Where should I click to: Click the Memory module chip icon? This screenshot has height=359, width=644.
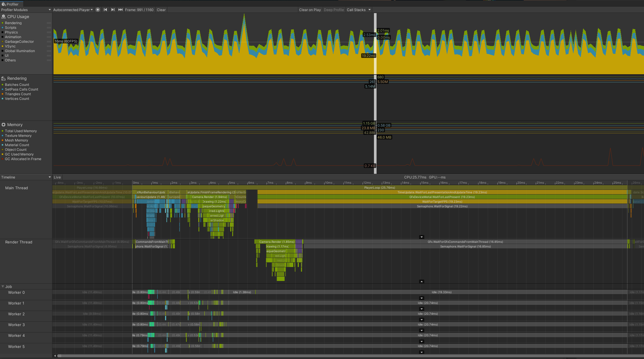click(3, 125)
